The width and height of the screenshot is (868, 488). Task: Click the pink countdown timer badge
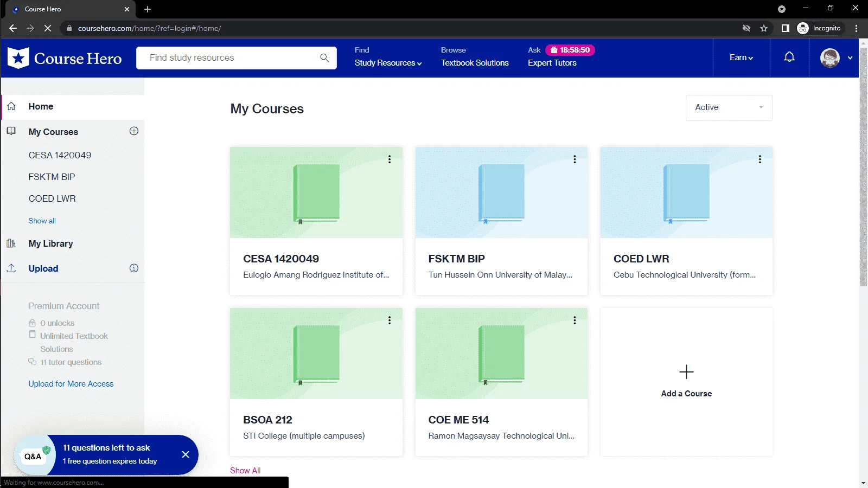point(570,50)
